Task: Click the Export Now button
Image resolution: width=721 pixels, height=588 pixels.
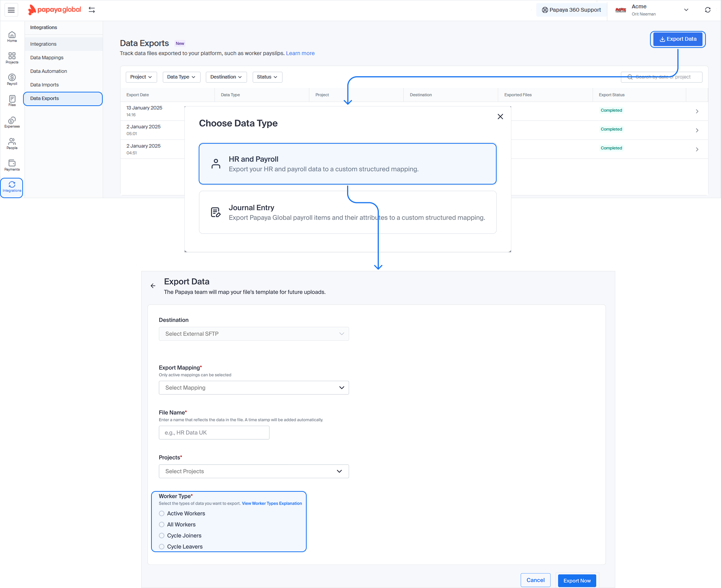Action: [x=577, y=581]
